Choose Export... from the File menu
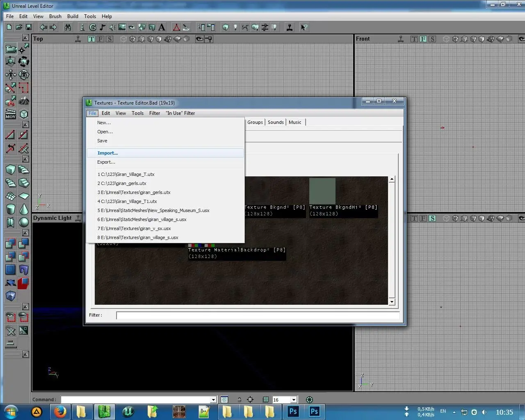The width and height of the screenshot is (525, 420). [x=165, y=162]
